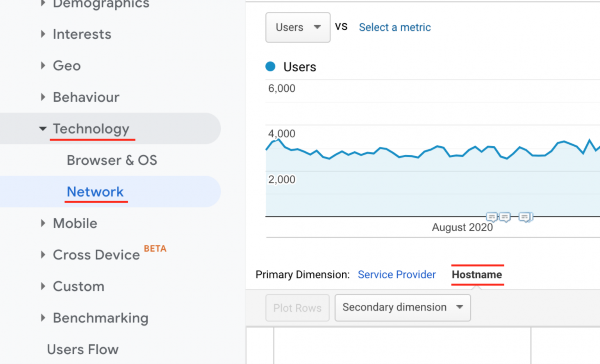The width and height of the screenshot is (600, 364).
Task: Open the Users metric dropdown
Action: 298,27
